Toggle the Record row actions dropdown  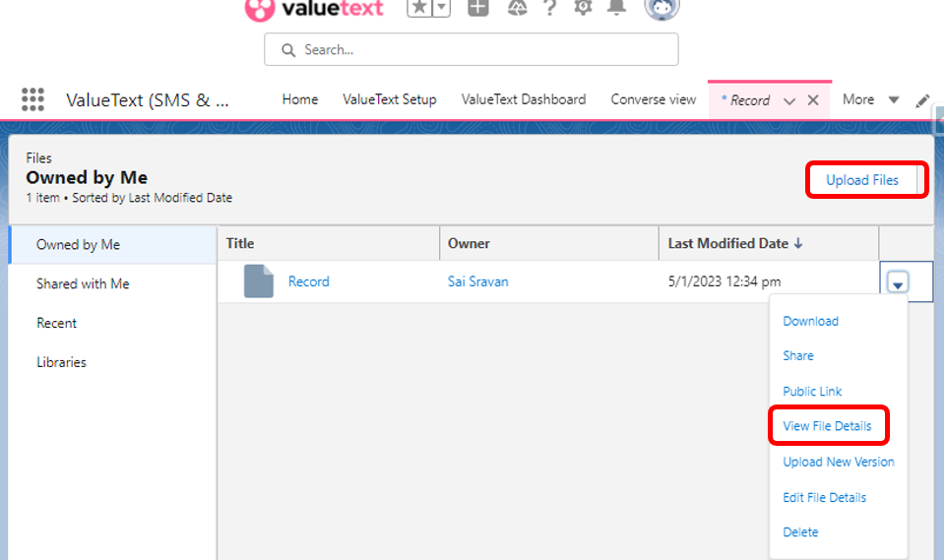tap(897, 283)
